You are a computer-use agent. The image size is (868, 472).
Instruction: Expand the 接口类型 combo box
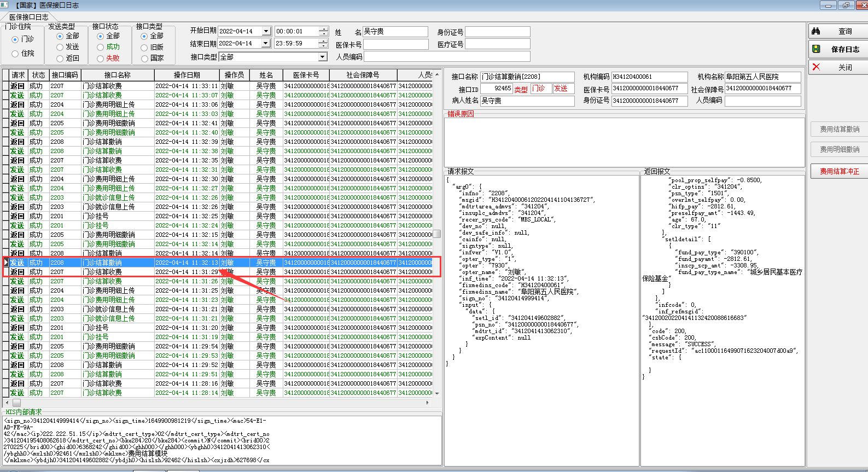click(x=323, y=57)
